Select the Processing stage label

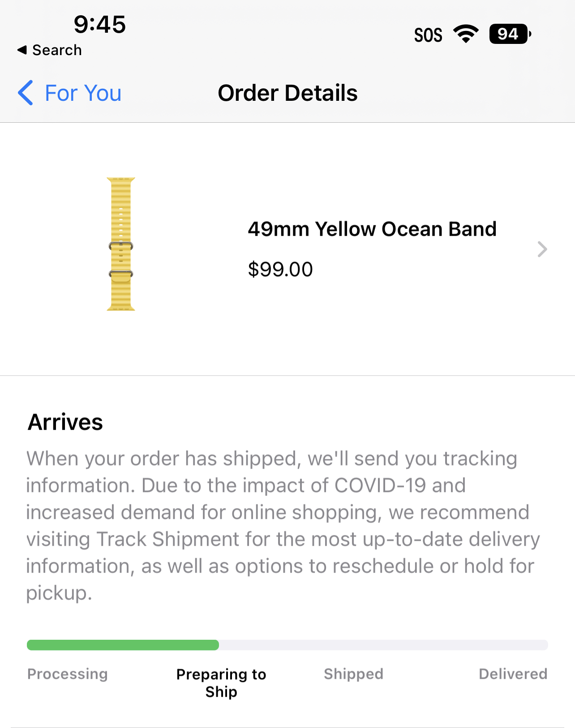tap(68, 674)
